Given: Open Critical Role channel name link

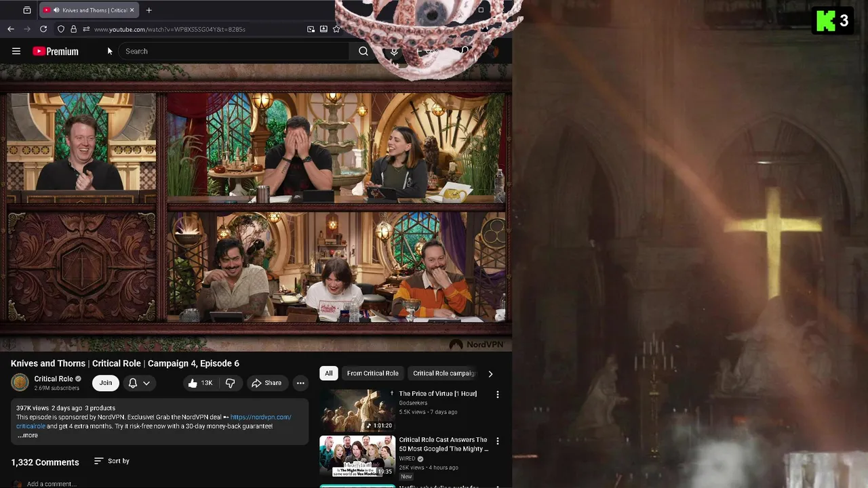Looking at the screenshot, I should pos(54,379).
